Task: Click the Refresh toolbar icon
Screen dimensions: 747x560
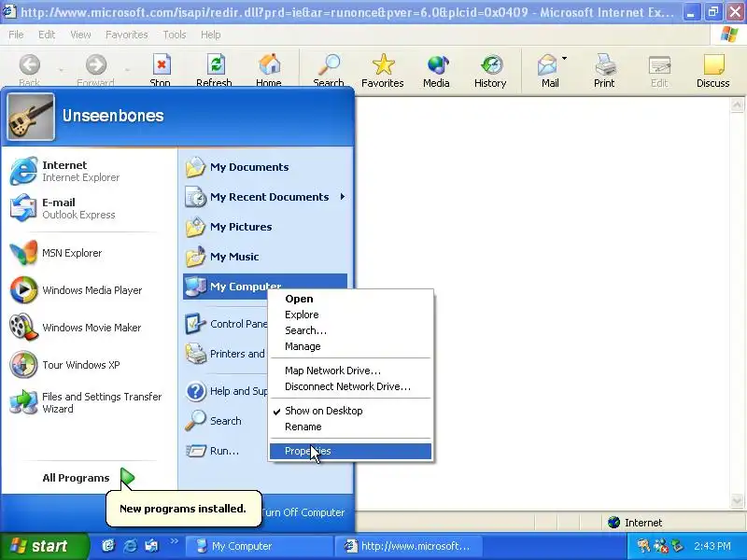Action: tap(216, 65)
